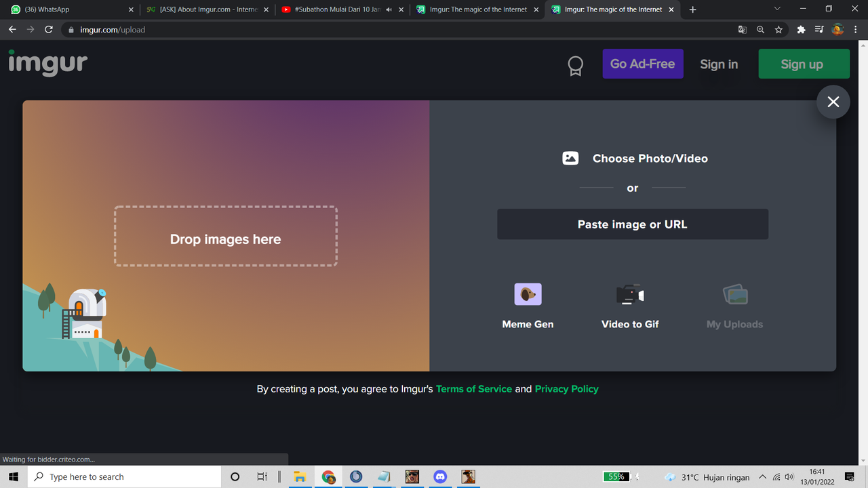The image size is (868, 488).
Task: Mute the YouTube tab audio icon
Action: [389, 9]
